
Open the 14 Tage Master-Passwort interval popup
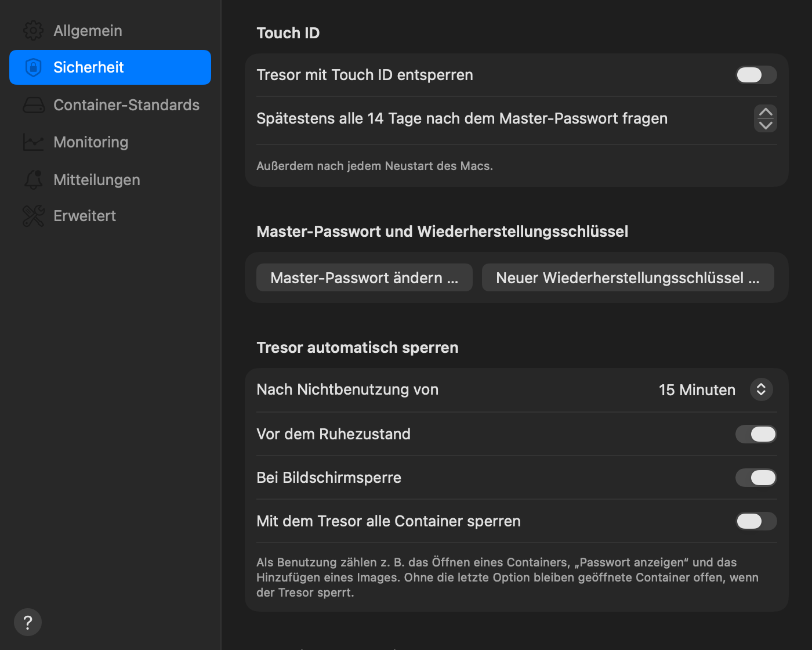coord(766,118)
